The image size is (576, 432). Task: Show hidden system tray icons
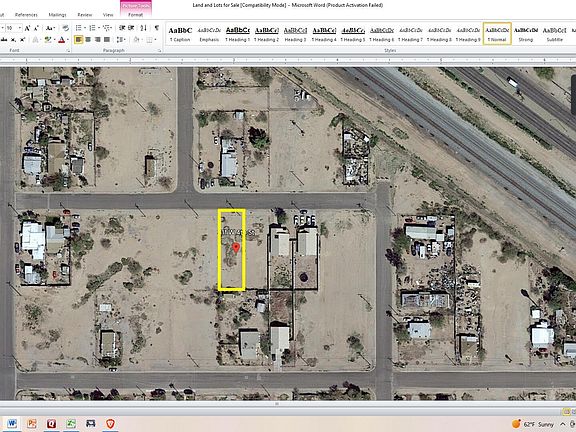563,424
